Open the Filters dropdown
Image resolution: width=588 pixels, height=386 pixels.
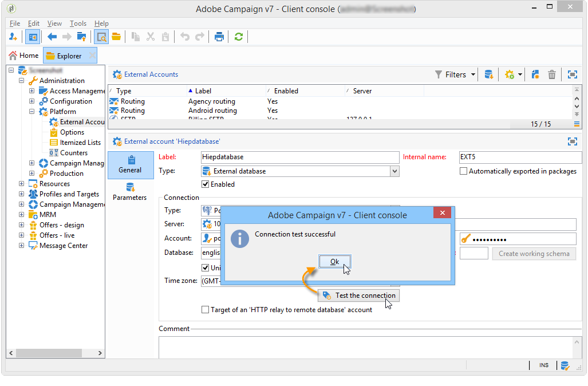pos(455,74)
